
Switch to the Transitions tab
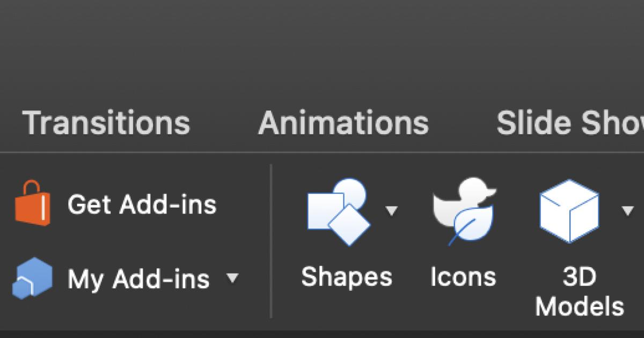click(106, 123)
